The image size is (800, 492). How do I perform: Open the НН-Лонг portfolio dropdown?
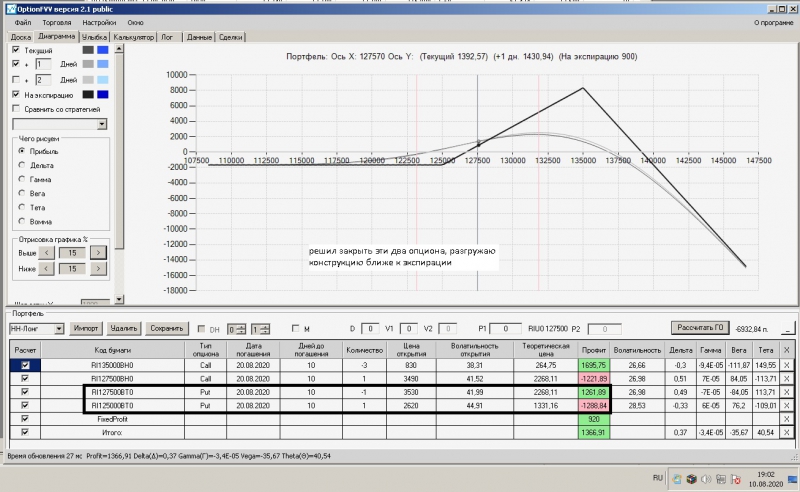[x=59, y=329]
